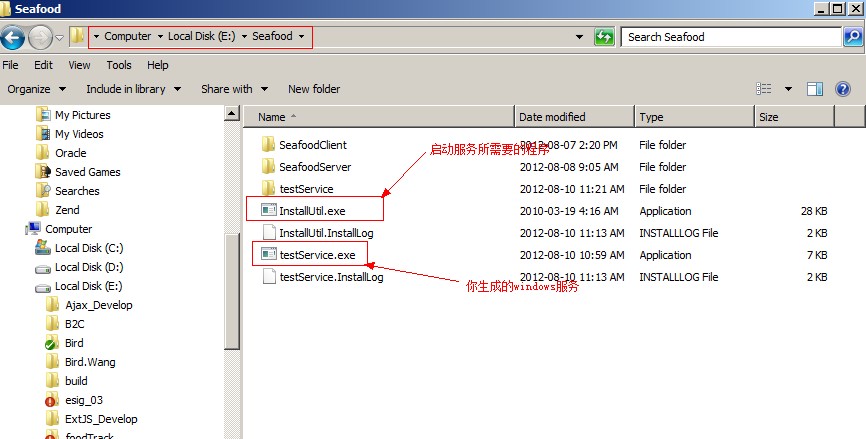The height and width of the screenshot is (439, 866).
Task: Select the testService.exe application icon
Action: click(268, 255)
